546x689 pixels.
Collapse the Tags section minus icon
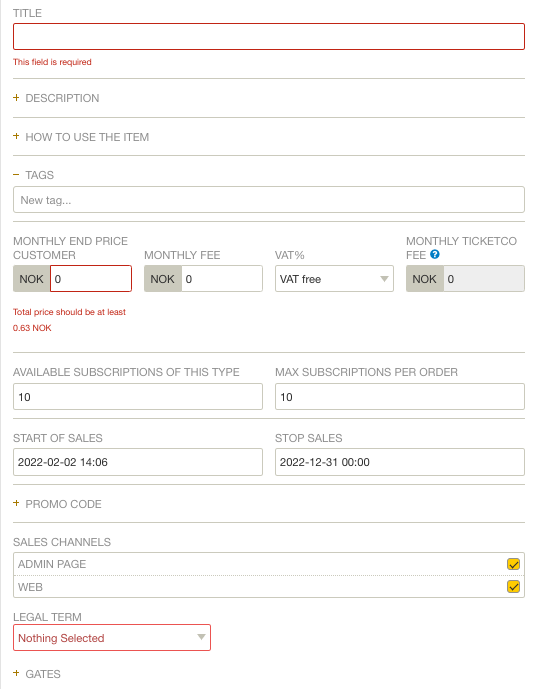point(16,174)
